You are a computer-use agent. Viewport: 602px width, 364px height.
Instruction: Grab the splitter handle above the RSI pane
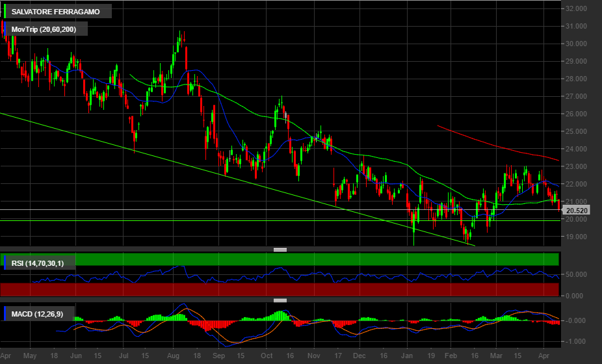[280, 250]
